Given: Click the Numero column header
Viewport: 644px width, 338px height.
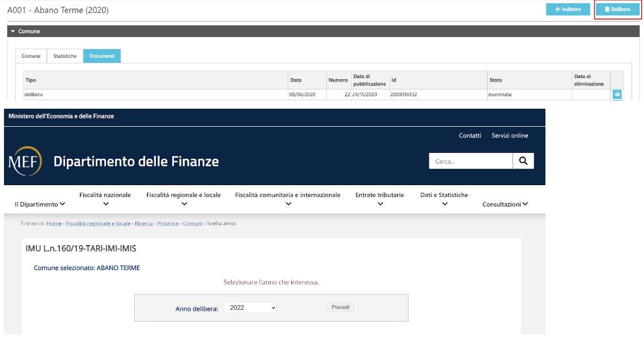Looking at the screenshot, I should pyautogui.click(x=338, y=80).
